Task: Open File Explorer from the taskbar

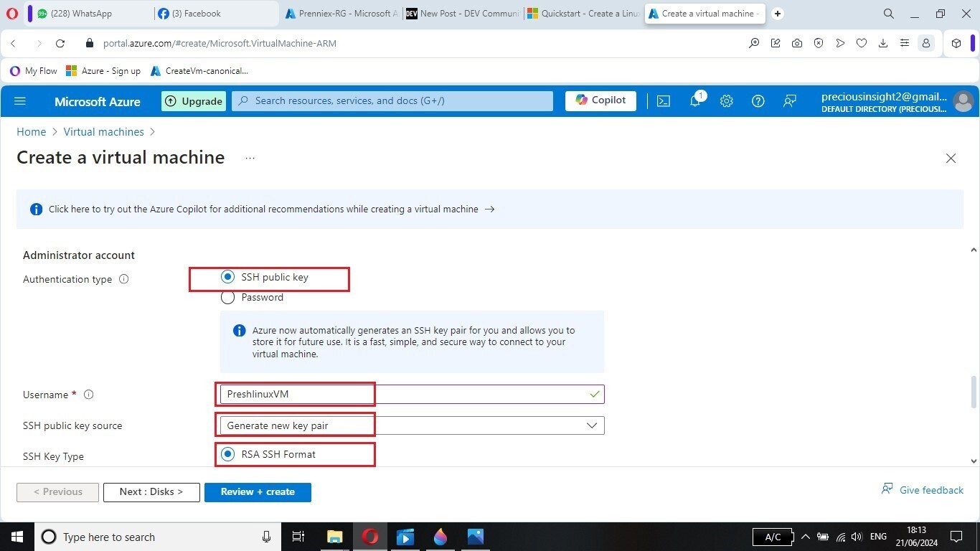Action: coord(335,537)
